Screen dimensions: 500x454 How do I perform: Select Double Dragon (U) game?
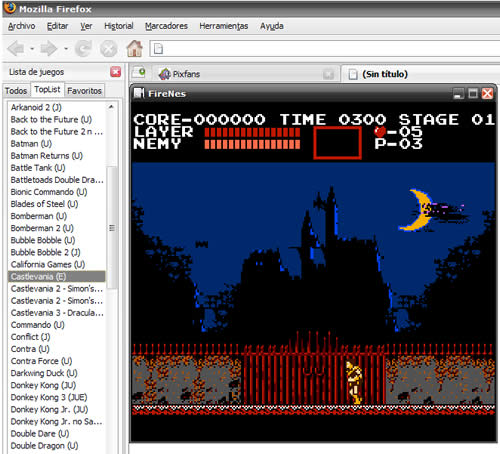click(57, 446)
